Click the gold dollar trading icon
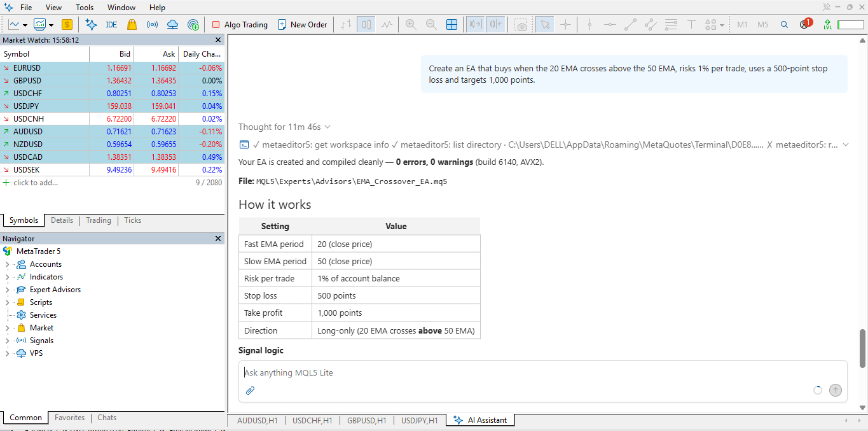This screenshot has width=868, height=431. coord(67,25)
